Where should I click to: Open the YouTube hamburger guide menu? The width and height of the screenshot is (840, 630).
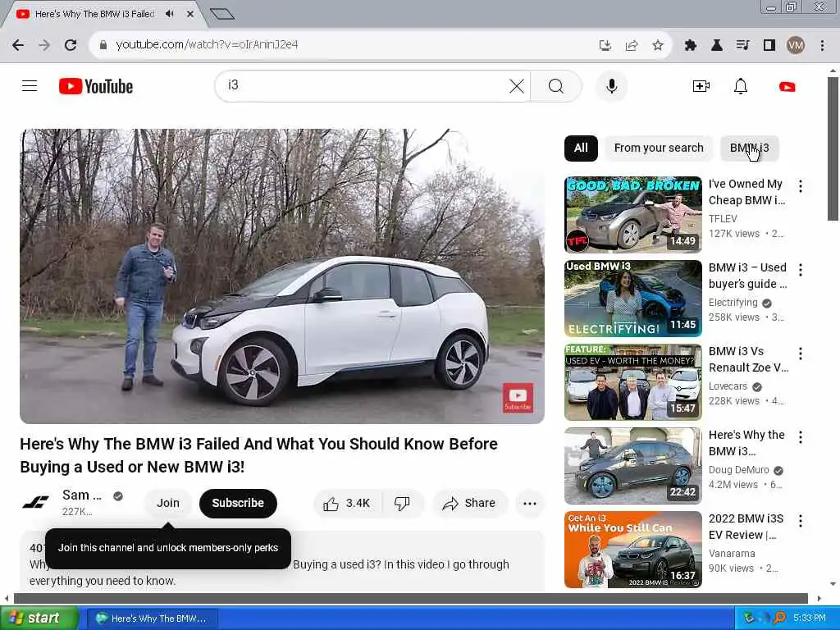coord(30,85)
